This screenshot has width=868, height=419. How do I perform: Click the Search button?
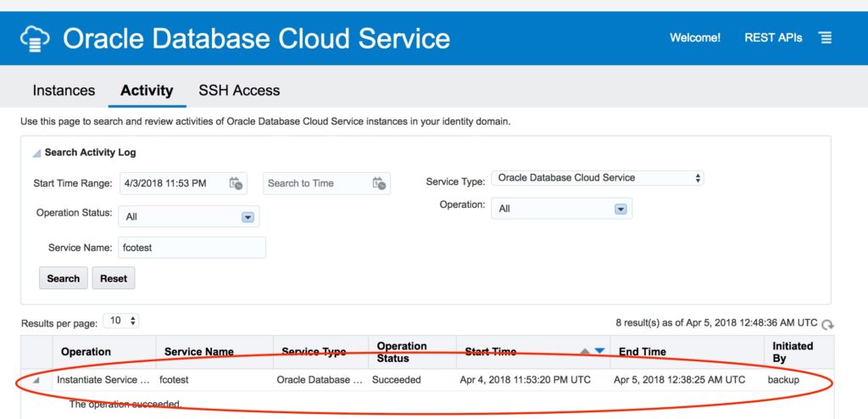point(64,278)
